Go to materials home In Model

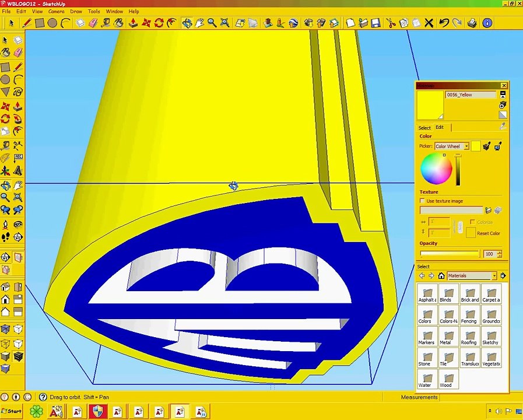point(441,275)
